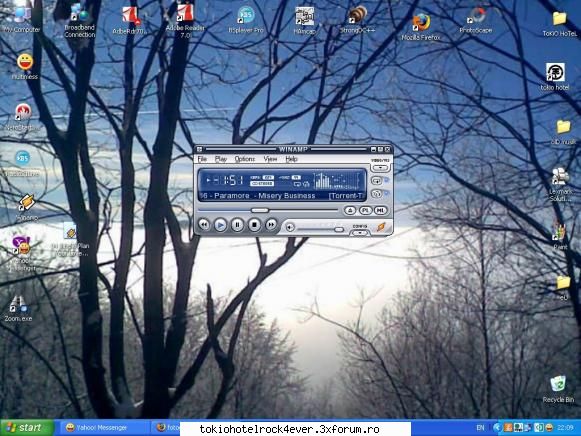
Task: Toggle the repeat button in Winamp
Action: tap(376, 194)
